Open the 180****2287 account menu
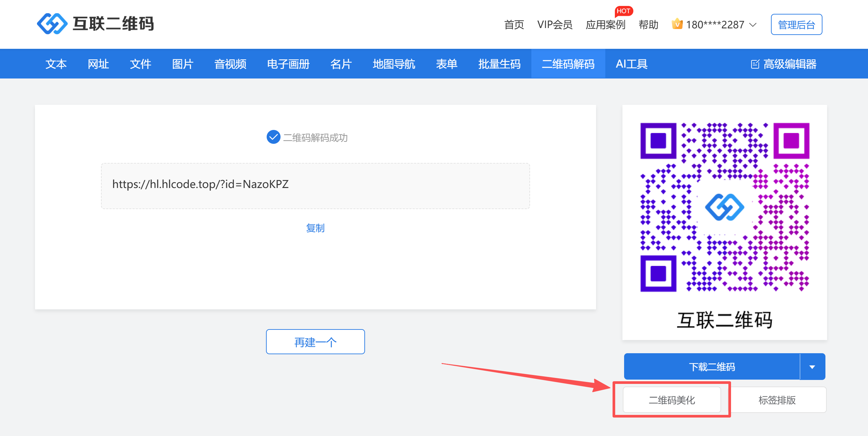 point(715,25)
